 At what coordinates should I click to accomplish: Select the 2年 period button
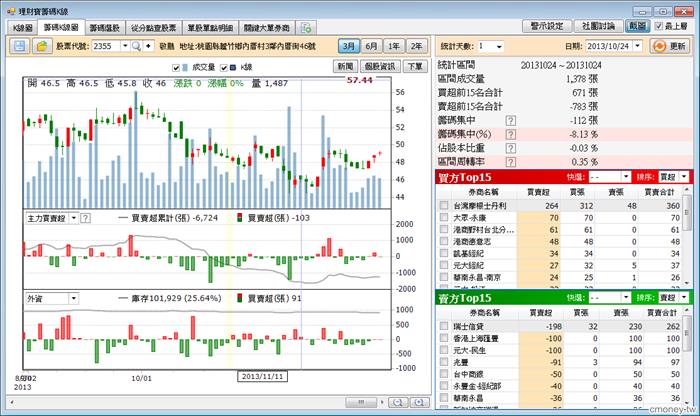417,46
